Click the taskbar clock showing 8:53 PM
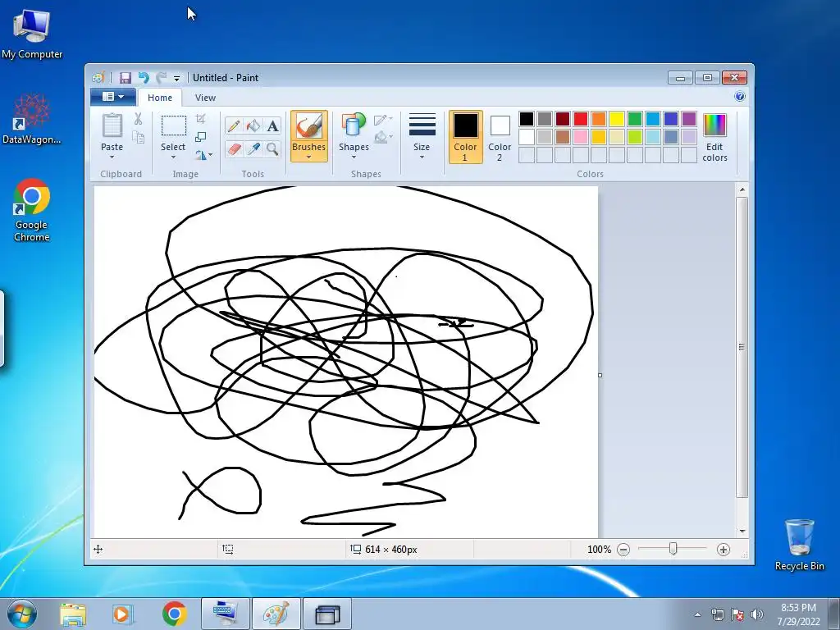 [x=798, y=614]
